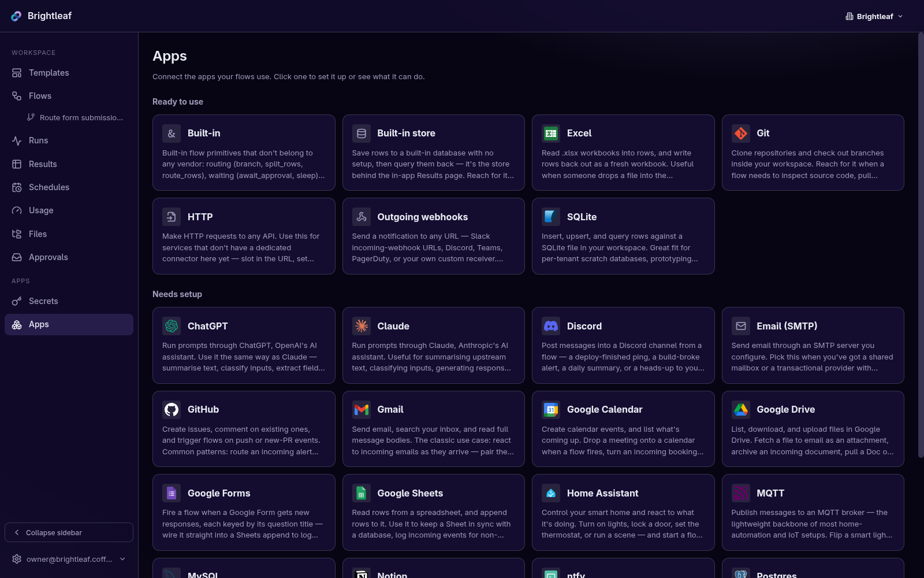Screen dimensions: 924x578
Task: Click the Excel app icon
Action: pos(551,134)
